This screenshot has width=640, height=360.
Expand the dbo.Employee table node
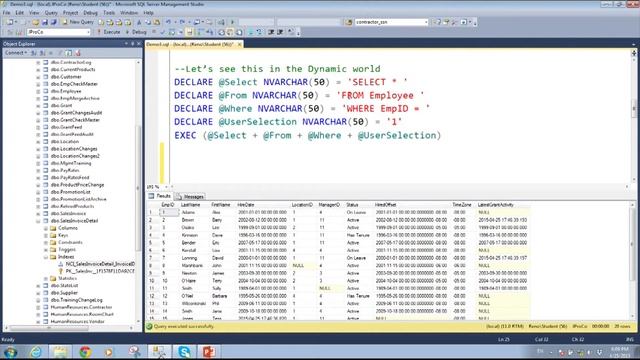(38, 91)
